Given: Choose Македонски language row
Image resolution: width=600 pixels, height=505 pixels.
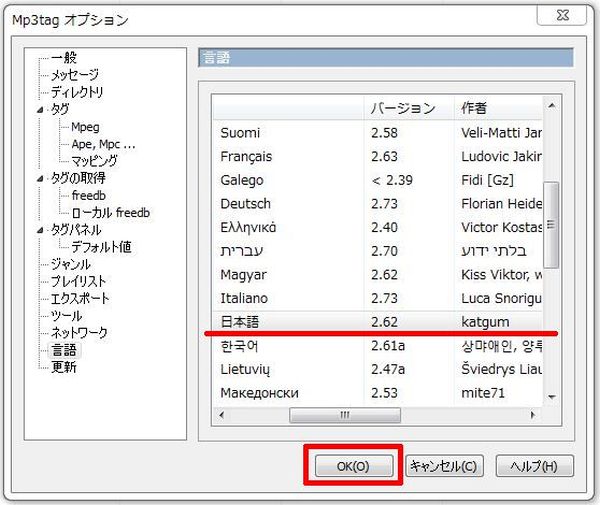Looking at the screenshot, I should [x=377, y=393].
